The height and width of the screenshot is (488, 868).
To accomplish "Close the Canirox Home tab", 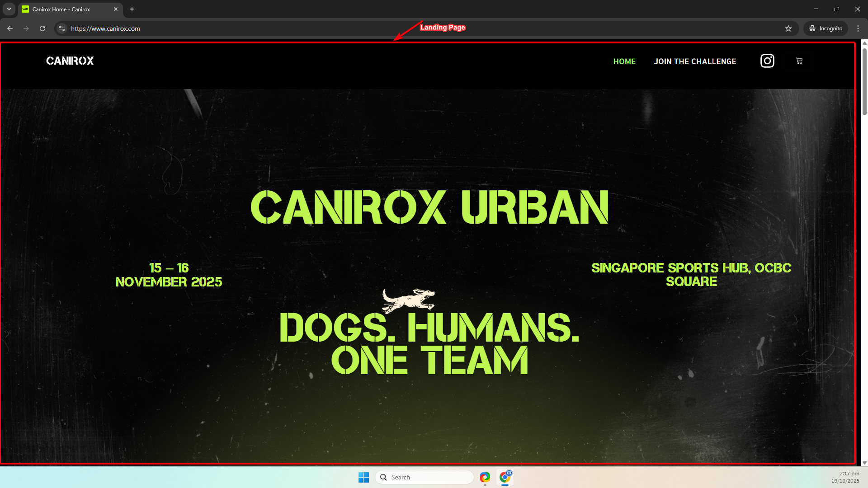I will (116, 9).
